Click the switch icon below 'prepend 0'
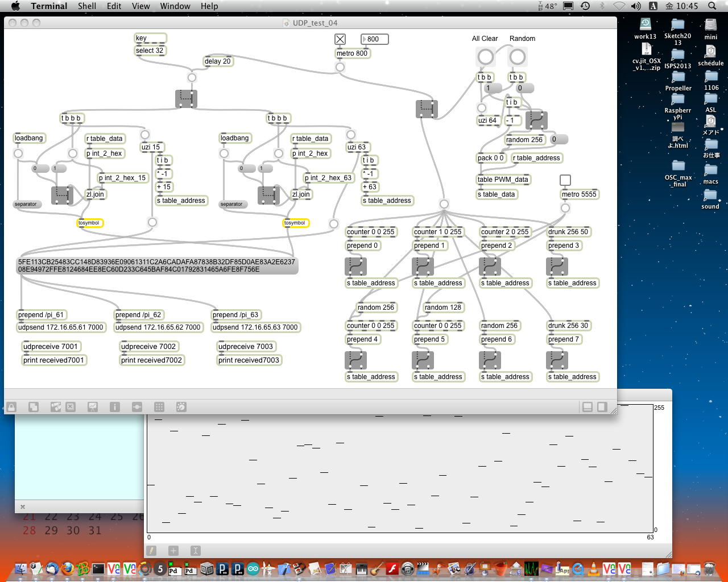This screenshot has width=728, height=582. (355, 265)
